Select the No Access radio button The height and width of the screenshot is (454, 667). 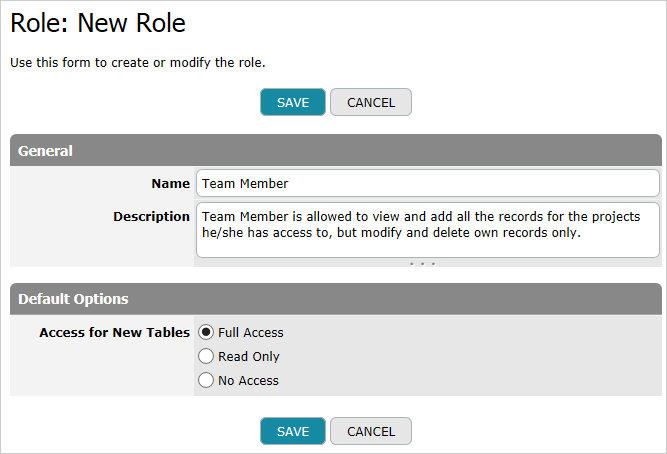coord(206,380)
